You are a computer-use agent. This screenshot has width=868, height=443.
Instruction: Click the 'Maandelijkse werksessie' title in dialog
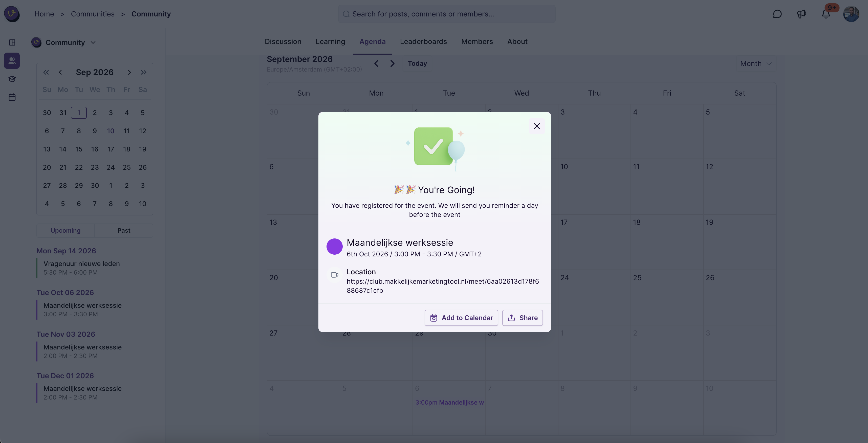(400, 242)
